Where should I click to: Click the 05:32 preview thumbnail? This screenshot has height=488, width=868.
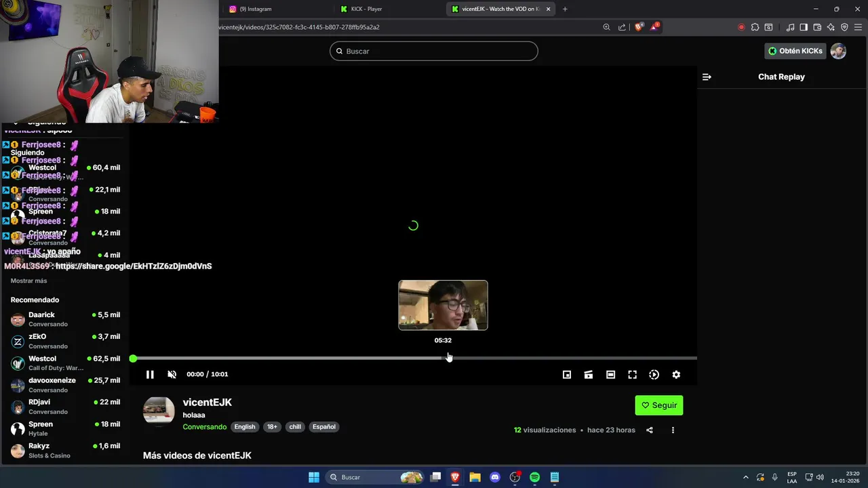pyautogui.click(x=443, y=305)
